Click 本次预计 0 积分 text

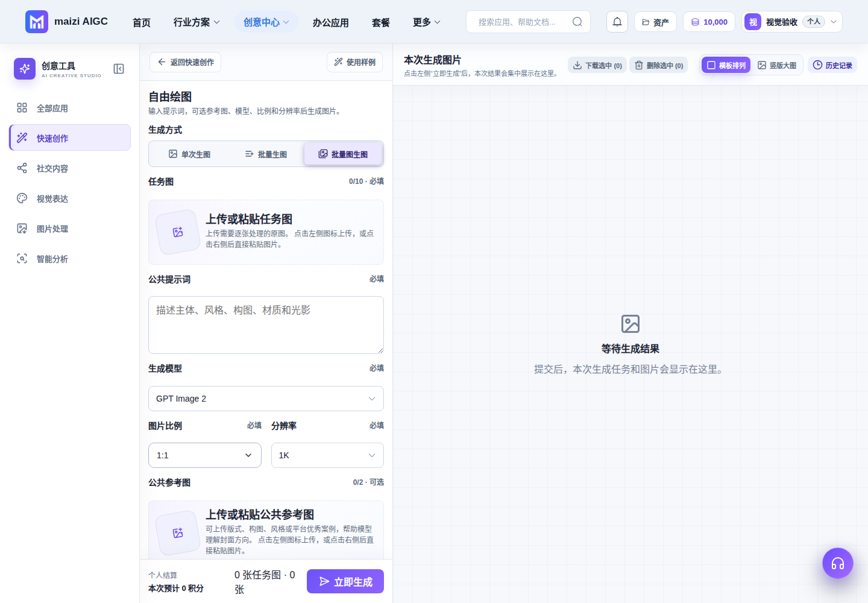[176, 589]
